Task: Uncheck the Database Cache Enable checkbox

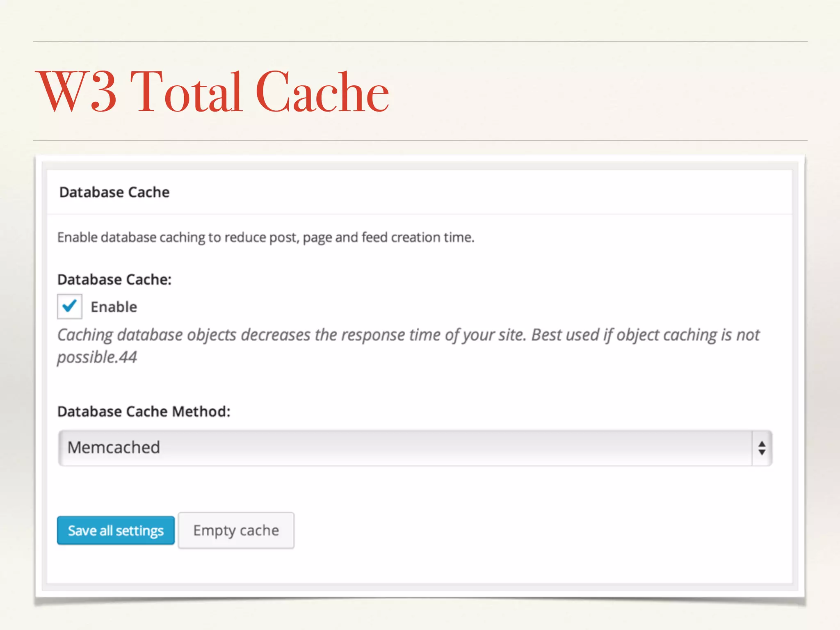Action: 69,306
